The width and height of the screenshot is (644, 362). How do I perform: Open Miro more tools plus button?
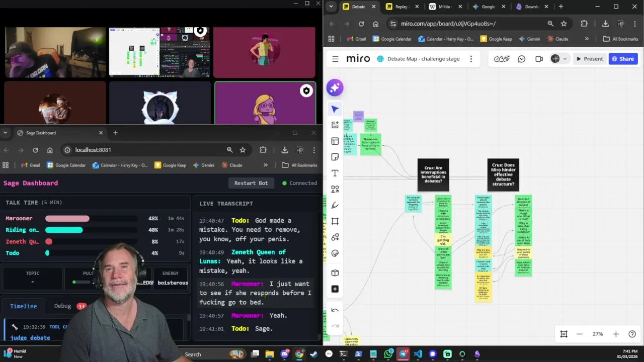pos(335,289)
